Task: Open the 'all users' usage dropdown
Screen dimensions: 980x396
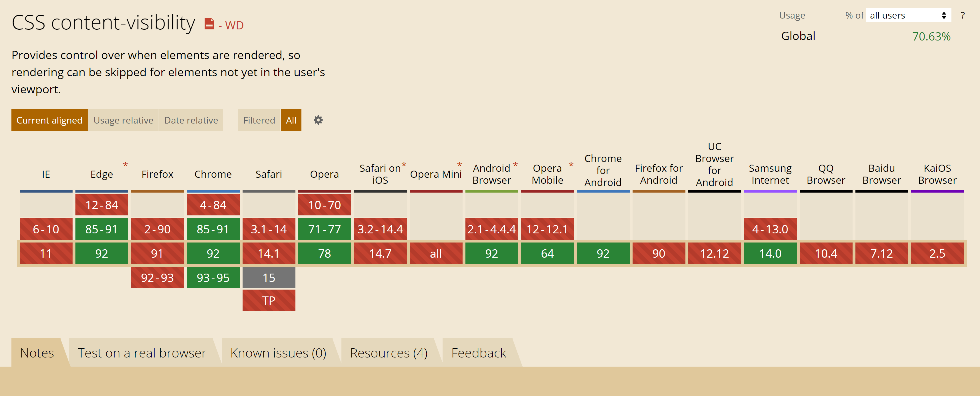Action: point(908,16)
